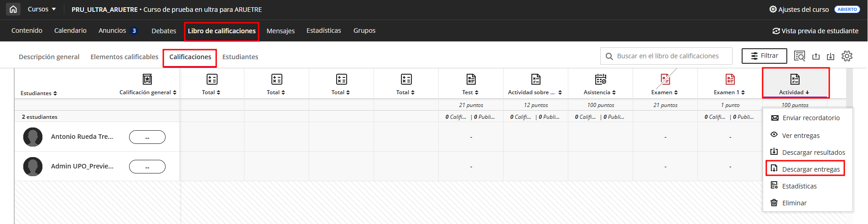Click the Asistencia column icon
Screen dimensions: 868x224
tap(600, 79)
